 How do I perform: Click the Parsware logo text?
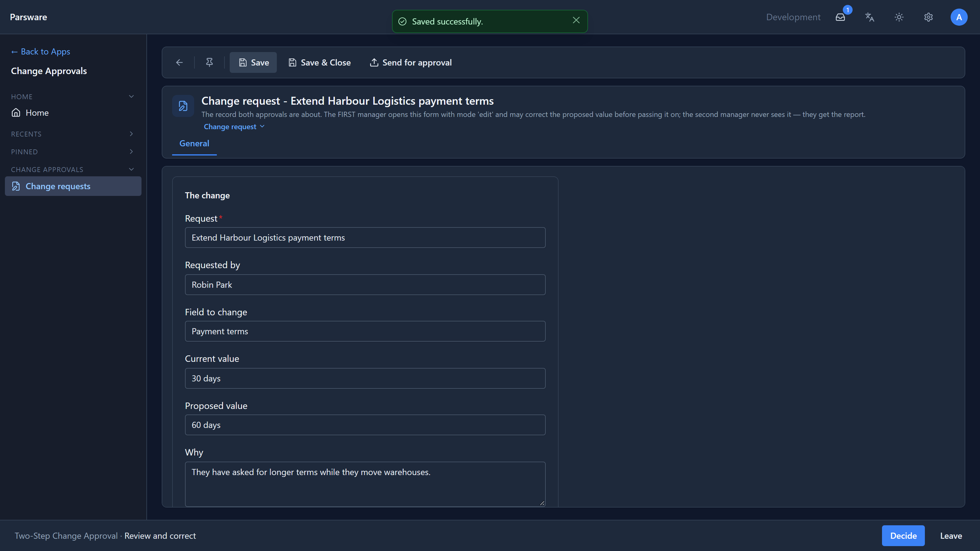28,17
